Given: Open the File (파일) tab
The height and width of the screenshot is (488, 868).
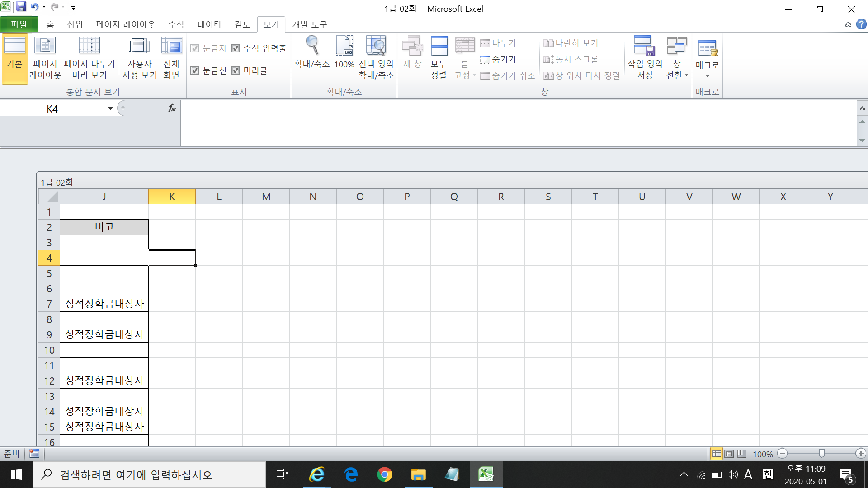Looking at the screenshot, I should coord(19,24).
